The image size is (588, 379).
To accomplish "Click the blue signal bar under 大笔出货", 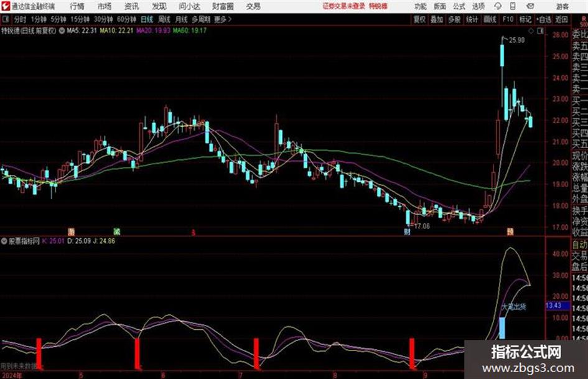I will pos(502,328).
